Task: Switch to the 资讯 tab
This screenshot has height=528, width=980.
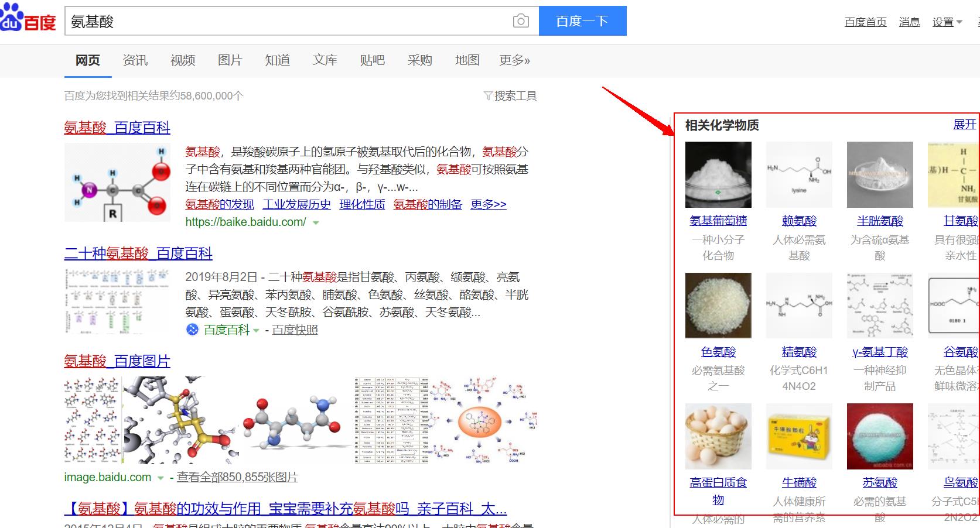Action: pyautogui.click(x=135, y=60)
